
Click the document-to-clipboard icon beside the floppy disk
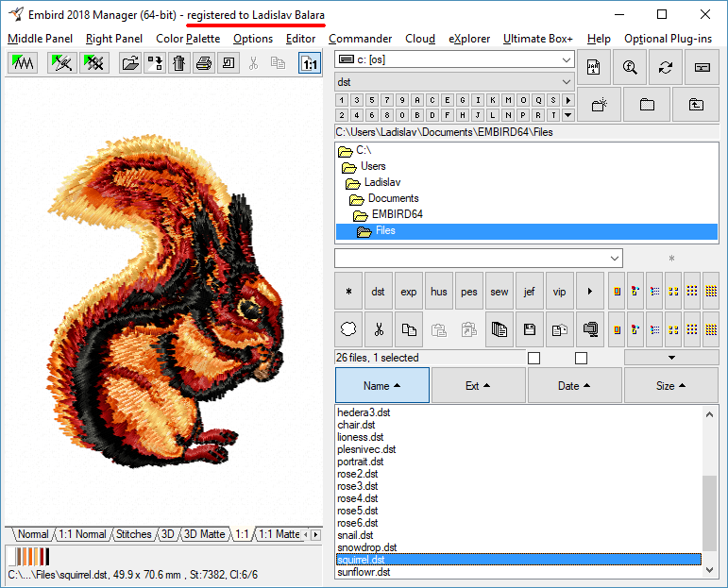(560, 329)
